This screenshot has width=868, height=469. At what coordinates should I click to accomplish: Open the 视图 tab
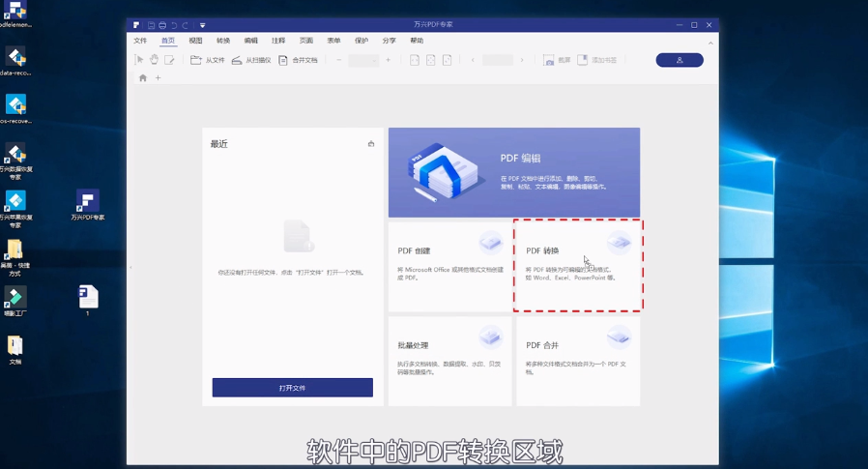(x=195, y=41)
